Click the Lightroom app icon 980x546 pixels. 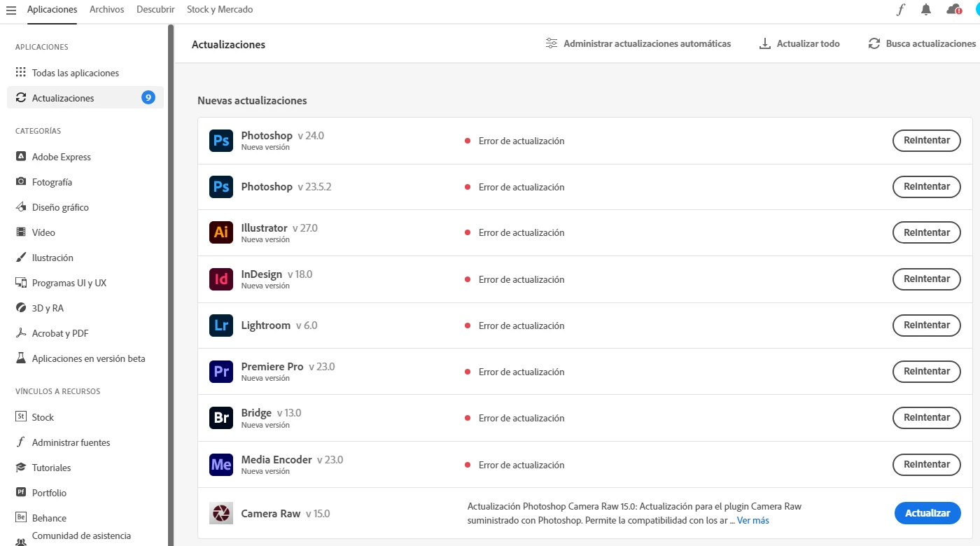[x=221, y=325]
